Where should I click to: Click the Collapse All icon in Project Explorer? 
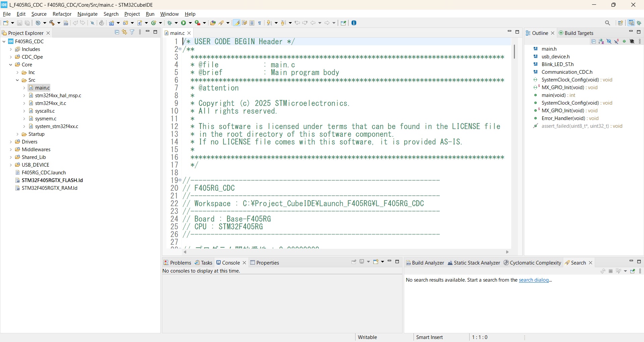coord(117,32)
